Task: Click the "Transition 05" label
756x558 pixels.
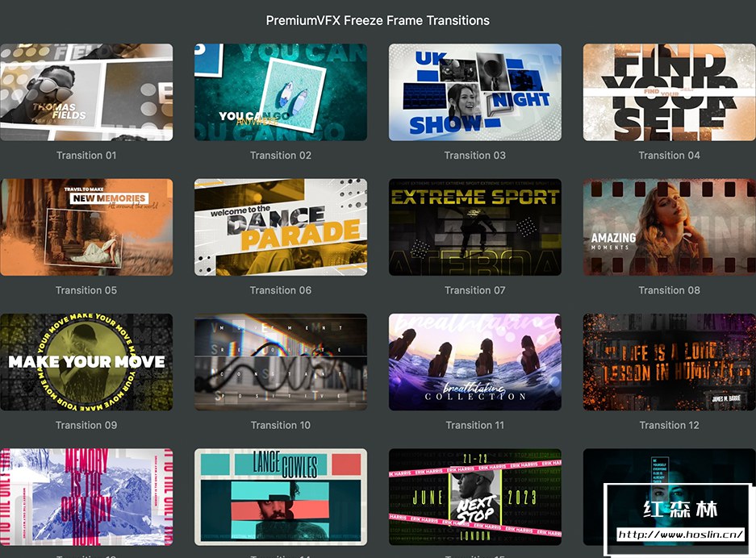Action: point(86,290)
